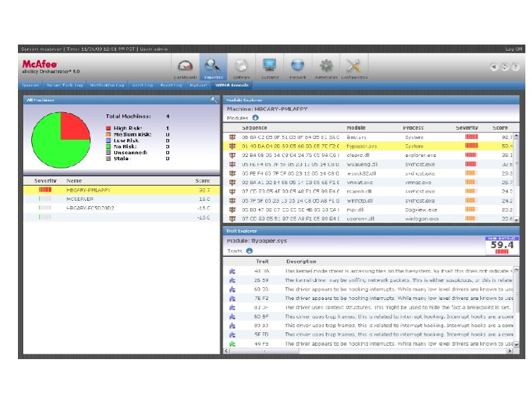The height and width of the screenshot is (399, 532).
Task: Click the refresh icon in header
Action: [x=505, y=67]
